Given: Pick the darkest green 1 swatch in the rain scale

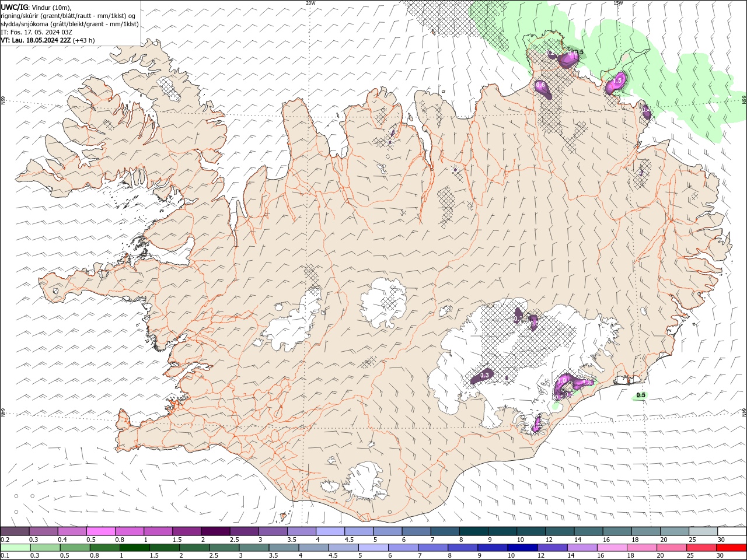Looking at the screenshot, I should pyautogui.click(x=134, y=548).
